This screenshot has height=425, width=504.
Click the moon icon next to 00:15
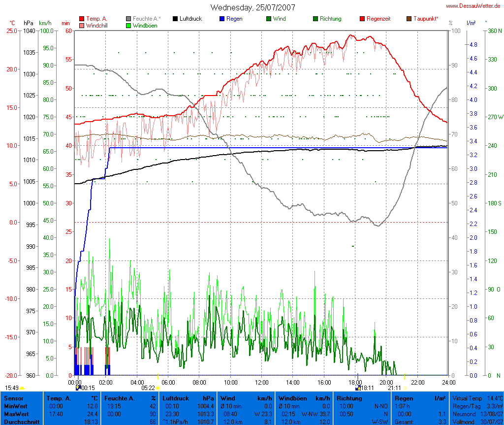(78, 388)
